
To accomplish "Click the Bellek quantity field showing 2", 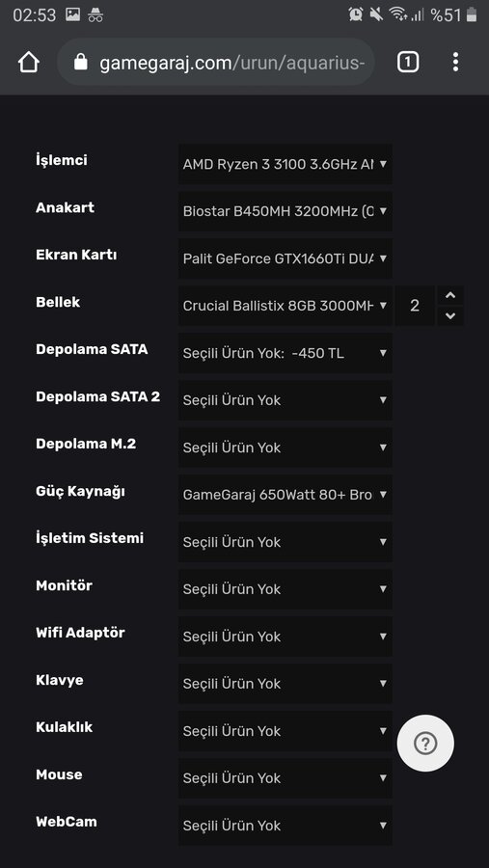I will 415,306.
